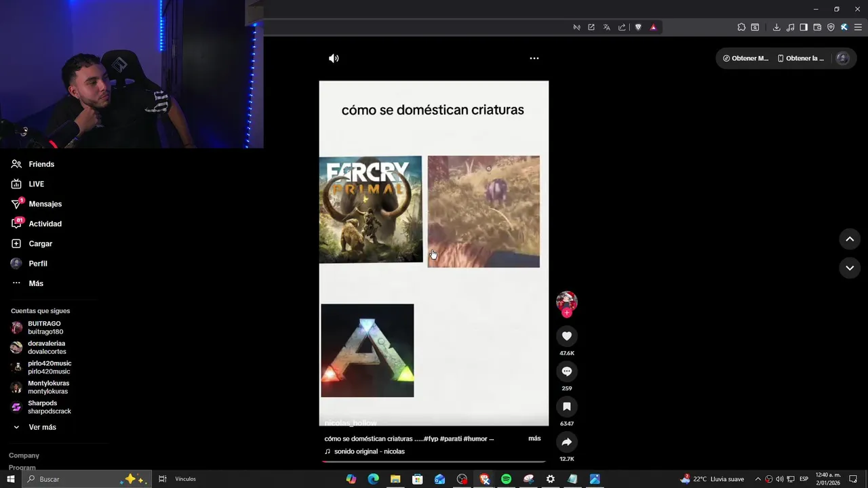The width and height of the screenshot is (868, 488).
Task: Like the video with the heart icon
Action: (x=567, y=336)
